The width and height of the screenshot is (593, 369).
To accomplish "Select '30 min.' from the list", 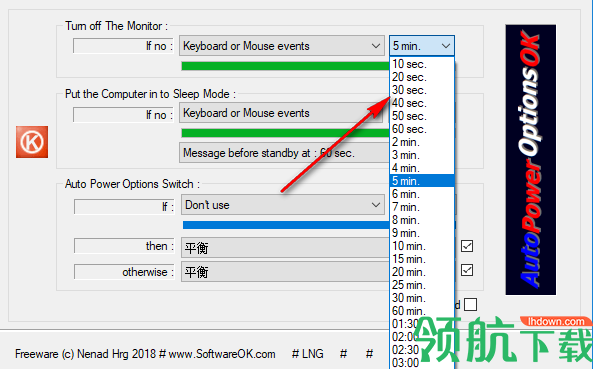I will 422,298.
